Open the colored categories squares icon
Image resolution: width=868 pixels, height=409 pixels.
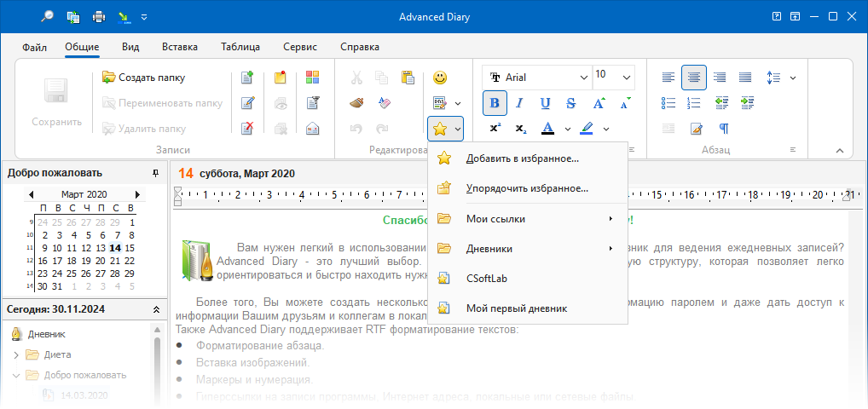[x=313, y=78]
